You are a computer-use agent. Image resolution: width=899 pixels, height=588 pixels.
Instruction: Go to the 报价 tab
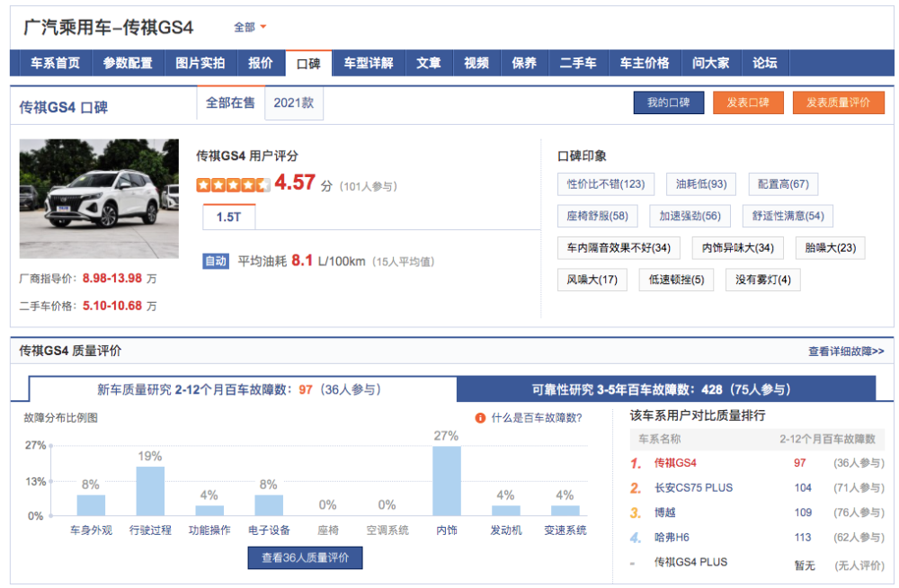261,63
